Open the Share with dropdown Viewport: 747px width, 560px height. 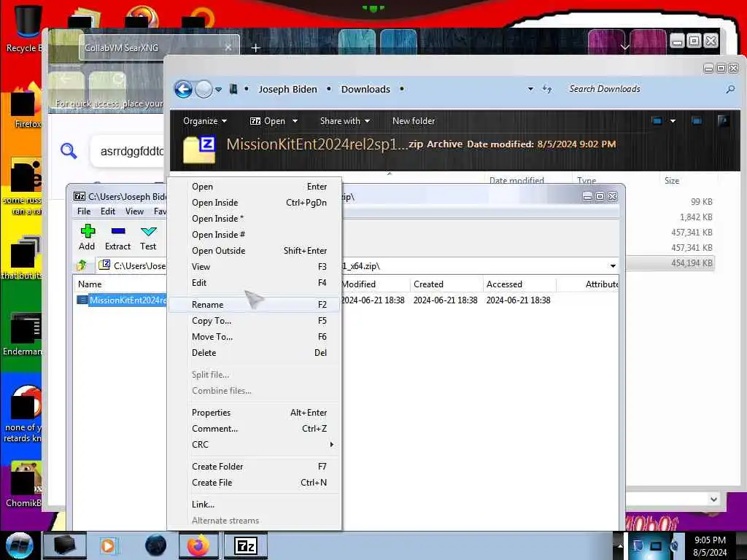[x=345, y=121]
